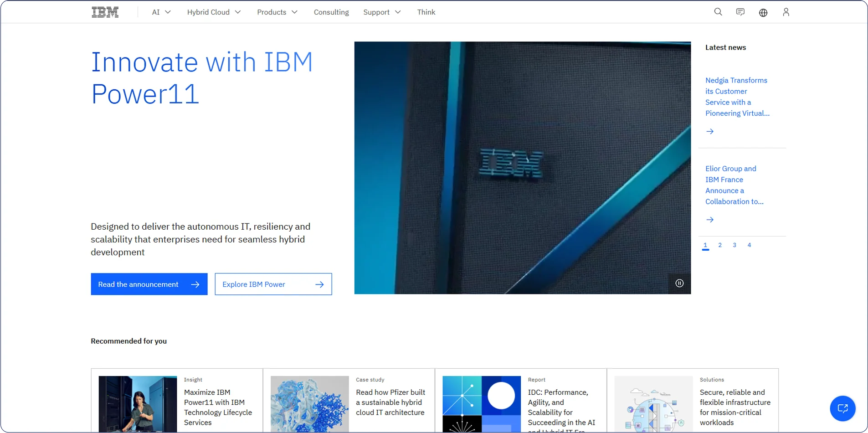The image size is (868, 433).
Task: Click the globe language selector icon
Action: (763, 13)
